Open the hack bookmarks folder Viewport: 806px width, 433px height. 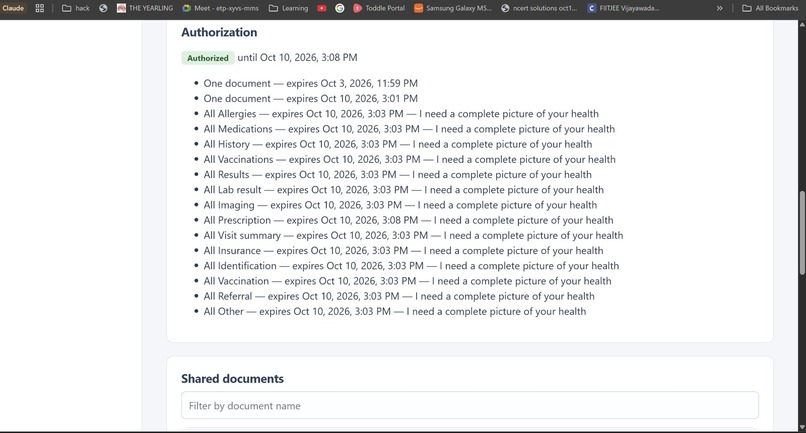point(76,8)
